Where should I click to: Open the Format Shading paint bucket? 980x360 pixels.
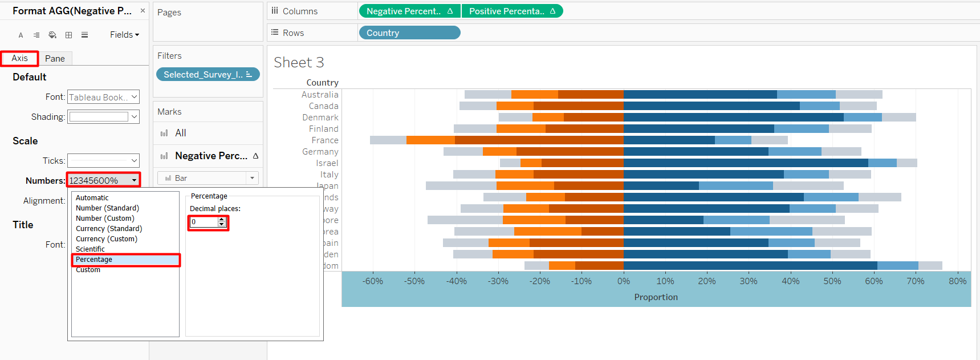pyautogui.click(x=52, y=35)
